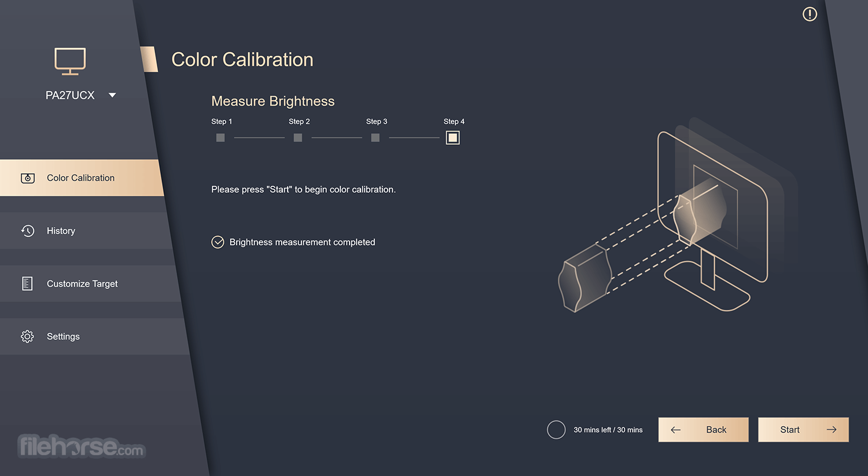Click the Settings gear icon
The height and width of the screenshot is (476, 868).
coord(27,336)
